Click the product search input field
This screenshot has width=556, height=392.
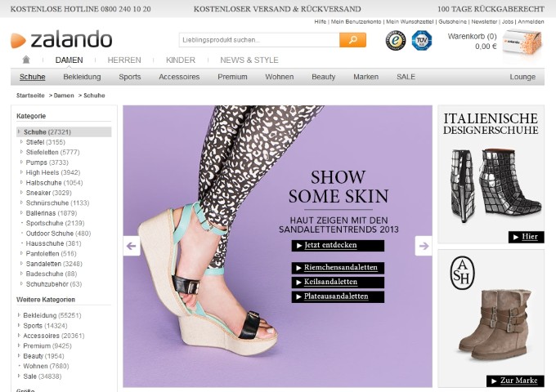258,40
